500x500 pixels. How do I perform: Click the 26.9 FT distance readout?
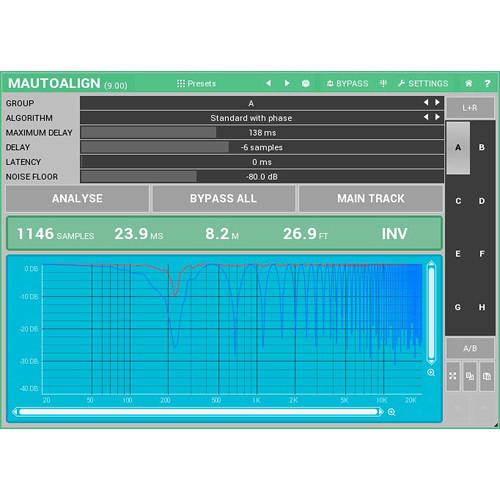(x=305, y=234)
